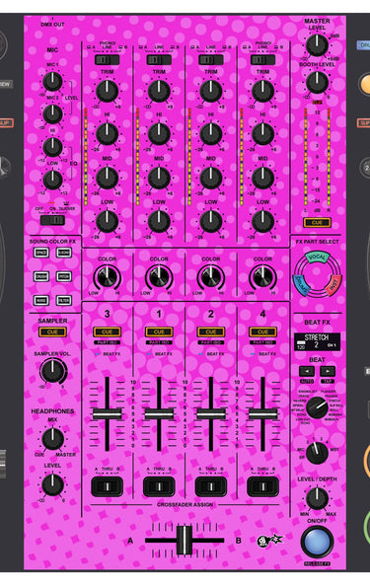Screen dimensions: 370x588
Task: Click channel 2 COLOR knob
Action: [x=211, y=277]
